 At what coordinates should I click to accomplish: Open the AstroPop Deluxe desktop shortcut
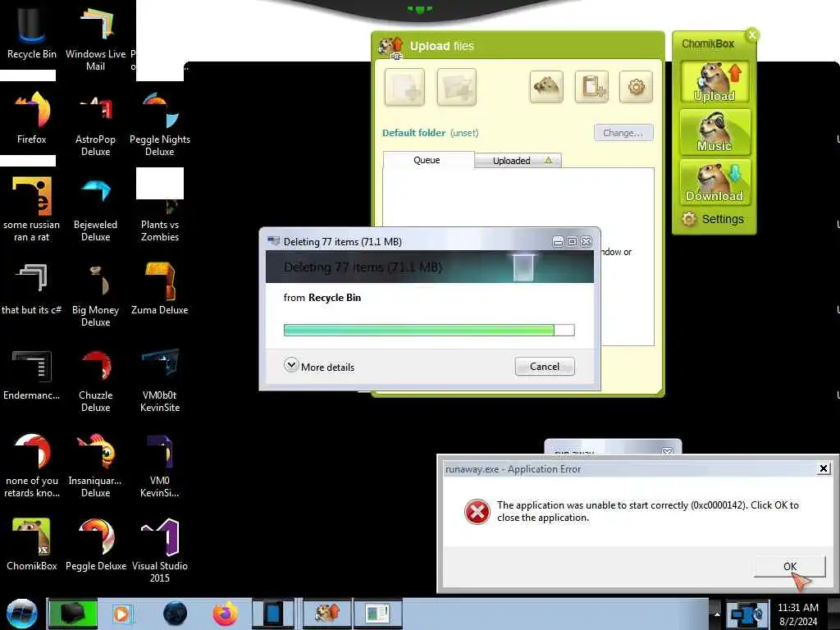click(x=95, y=123)
